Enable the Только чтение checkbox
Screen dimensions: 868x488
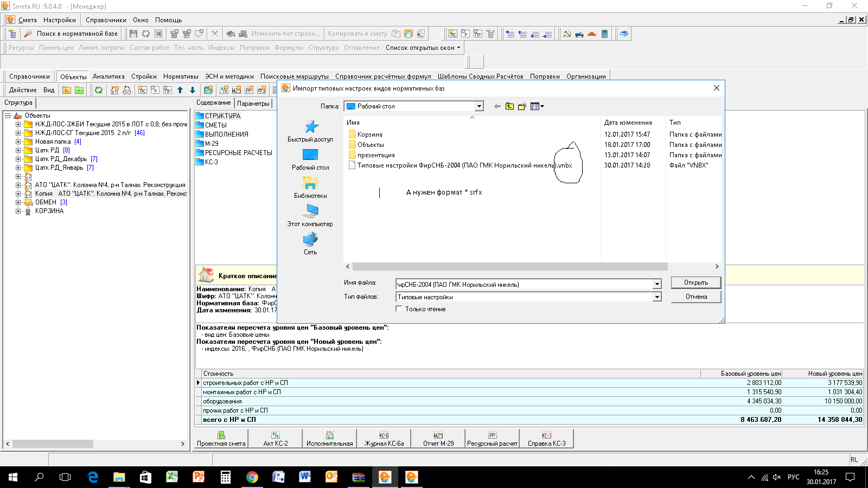point(399,309)
